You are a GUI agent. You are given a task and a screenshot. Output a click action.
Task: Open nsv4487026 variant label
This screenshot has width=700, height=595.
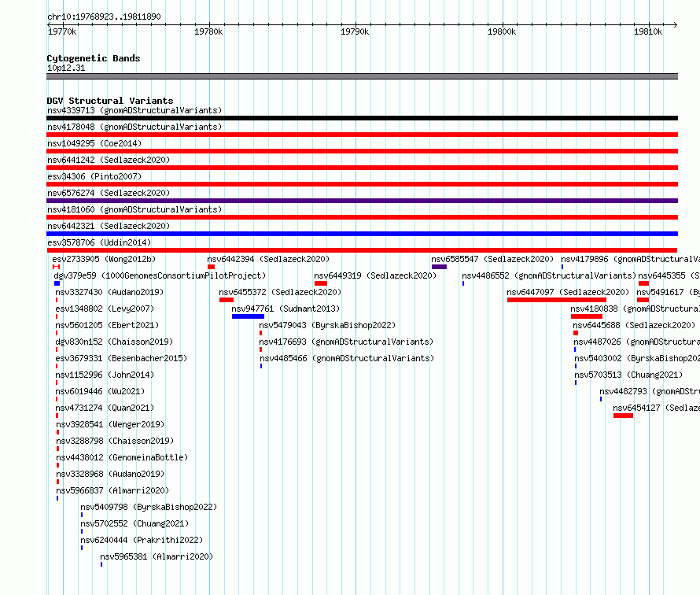[x=636, y=342]
